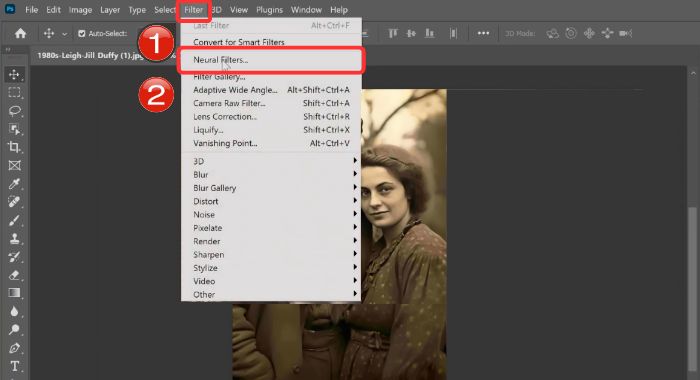Click the 3D pan mode icon
This screenshot has width=700, height=380.
[x=589, y=33]
